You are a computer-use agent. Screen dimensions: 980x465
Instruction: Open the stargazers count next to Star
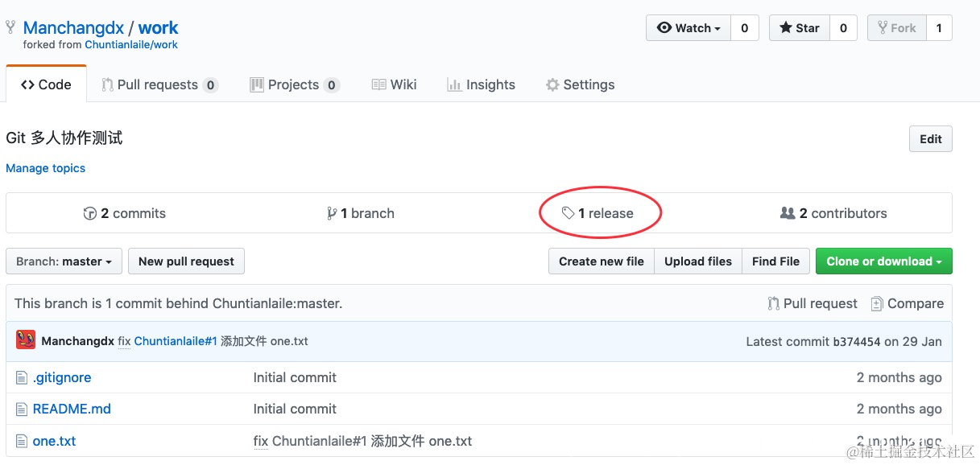(843, 28)
